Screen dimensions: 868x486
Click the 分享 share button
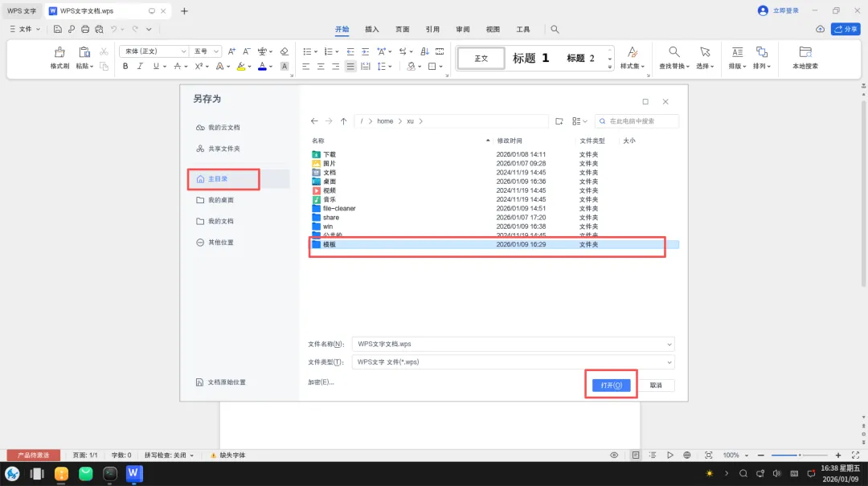pyautogui.click(x=845, y=30)
